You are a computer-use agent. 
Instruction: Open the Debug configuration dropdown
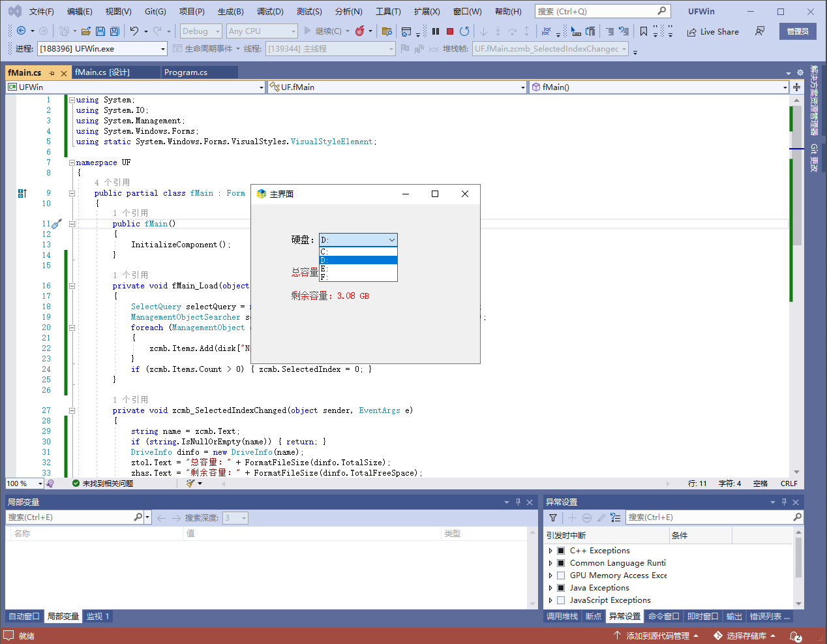[x=201, y=31]
